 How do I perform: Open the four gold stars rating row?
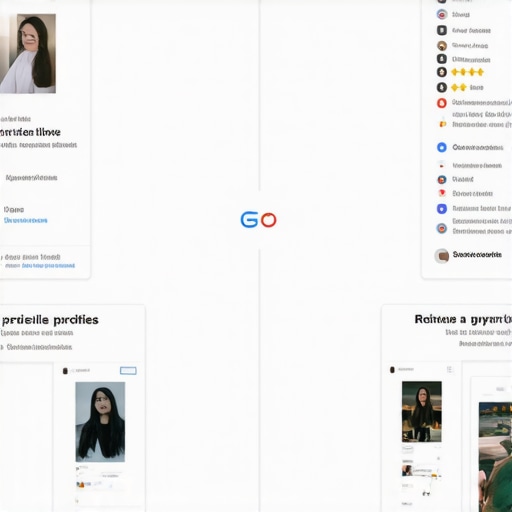point(467,72)
